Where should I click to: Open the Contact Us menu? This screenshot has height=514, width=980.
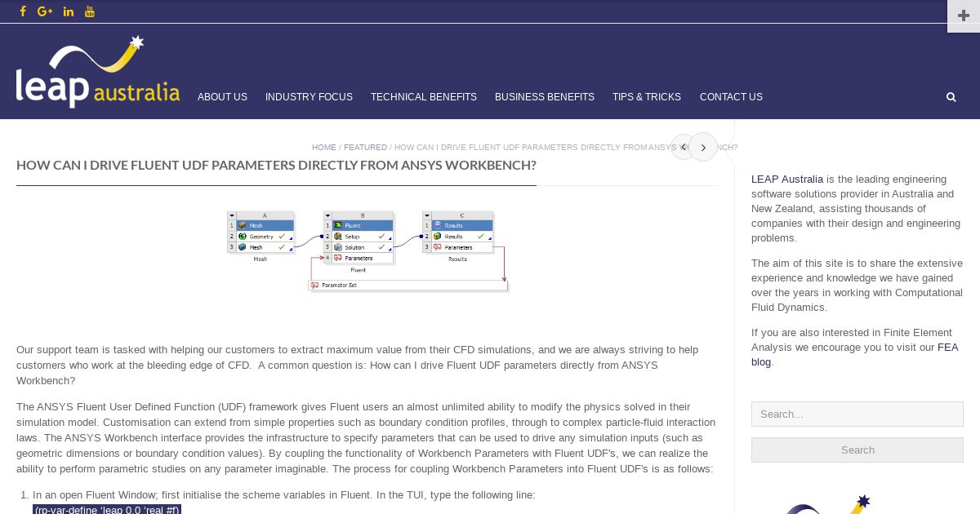pos(731,97)
